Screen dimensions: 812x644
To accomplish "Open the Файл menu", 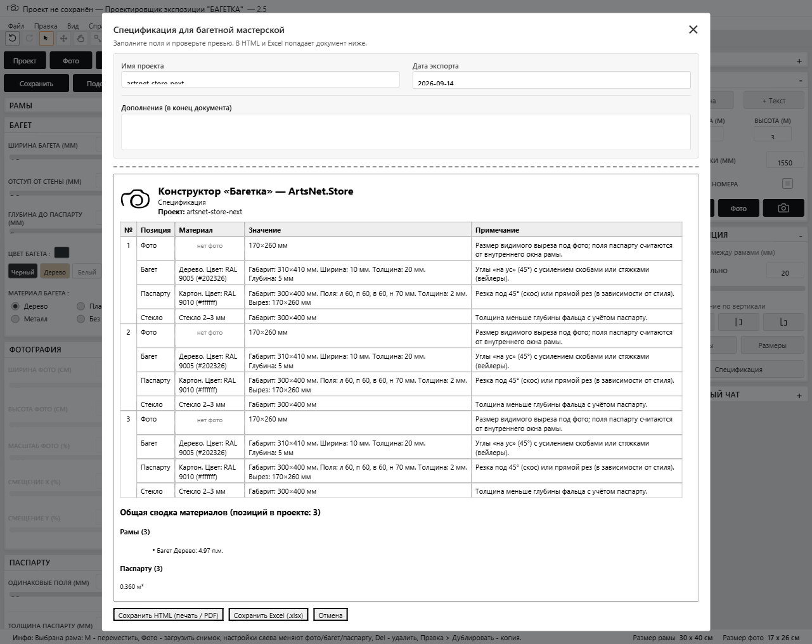I will 16,26.
